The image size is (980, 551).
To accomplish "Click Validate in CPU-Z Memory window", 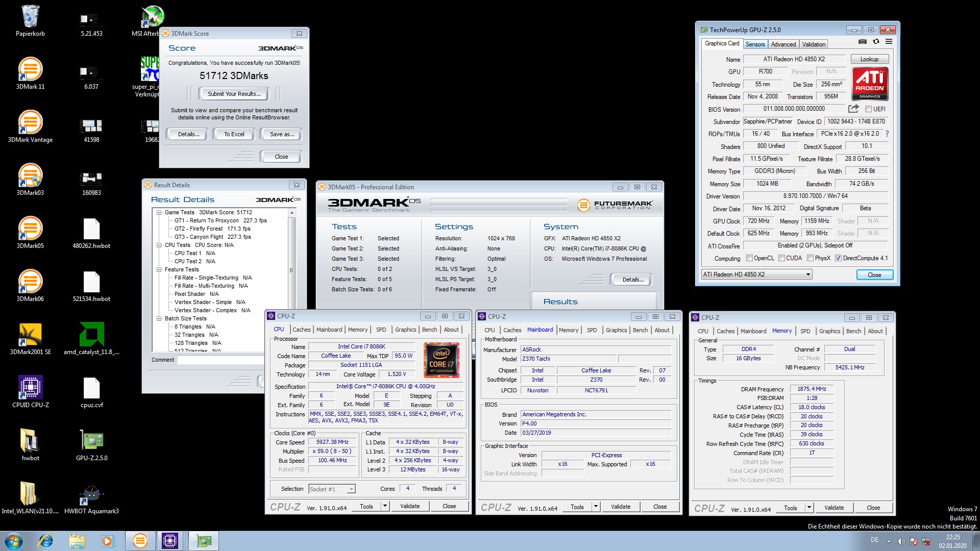I will point(834,508).
